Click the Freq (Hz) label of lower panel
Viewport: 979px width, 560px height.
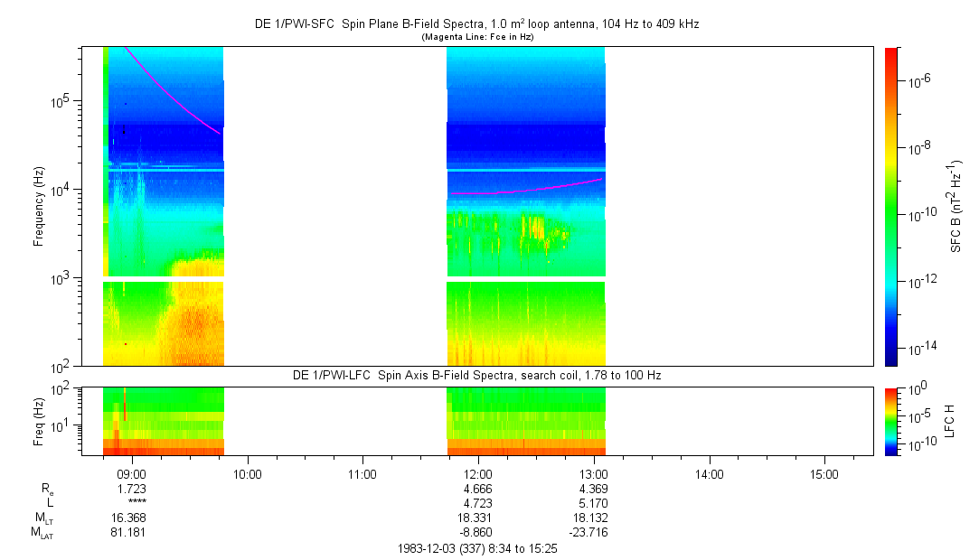(40, 420)
